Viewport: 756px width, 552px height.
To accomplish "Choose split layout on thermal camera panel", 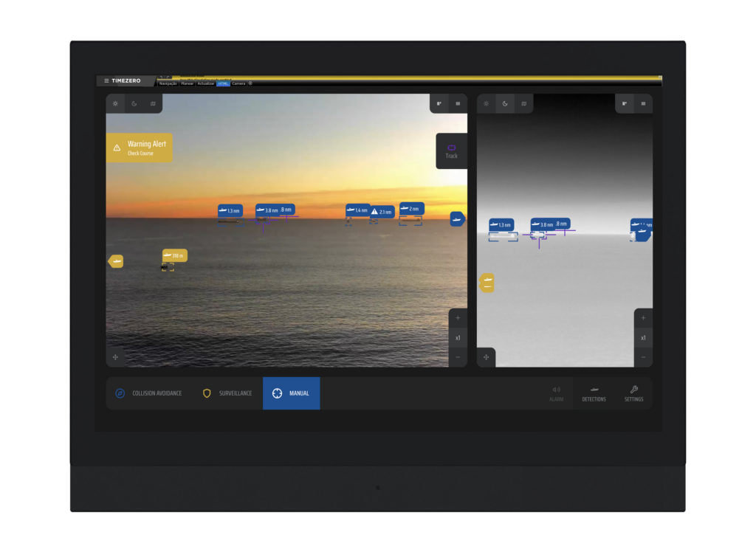I will 625,103.
